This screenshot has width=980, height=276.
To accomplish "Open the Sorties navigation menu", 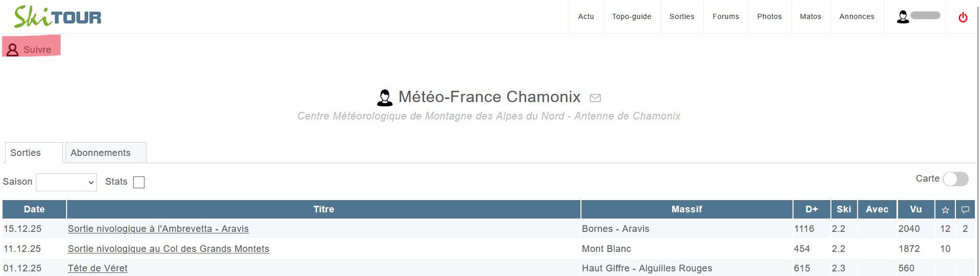I will [682, 16].
